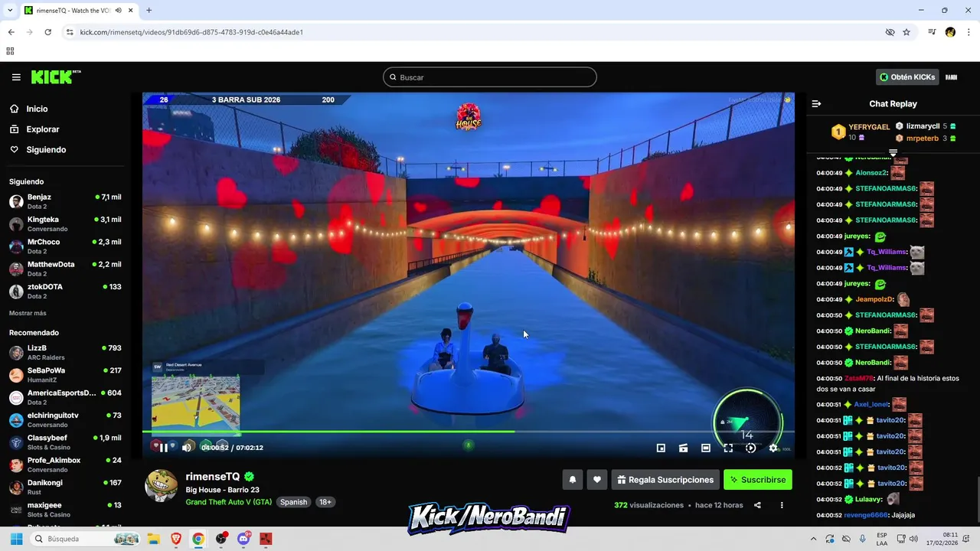Screen dimensions: 980x551
Task: Open ztokDOTA channel
Action: [65, 292]
